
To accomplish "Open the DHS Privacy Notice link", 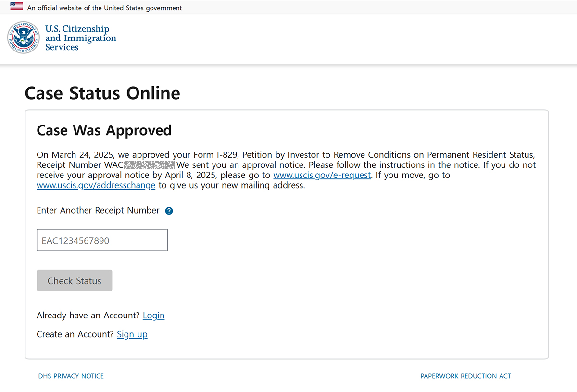I will tap(71, 376).
